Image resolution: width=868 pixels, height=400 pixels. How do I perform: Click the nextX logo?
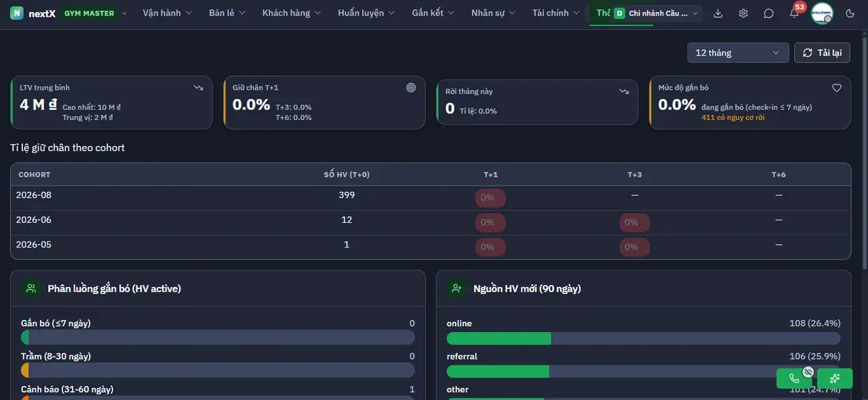tap(33, 13)
